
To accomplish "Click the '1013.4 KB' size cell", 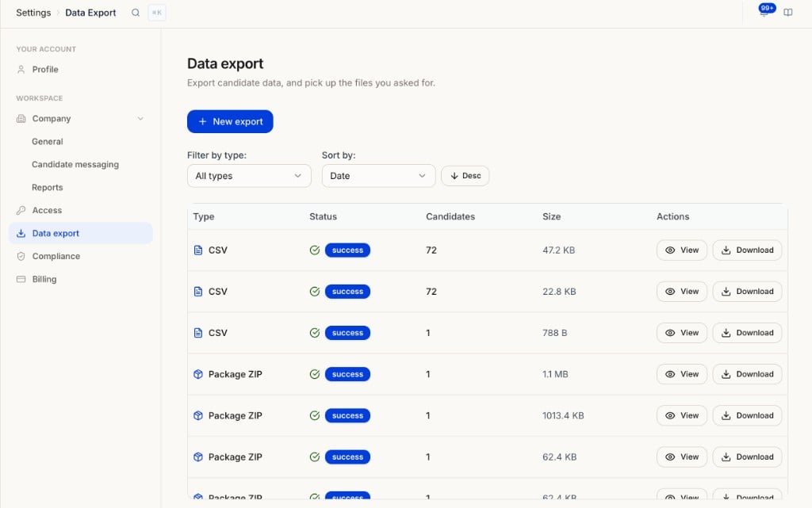I will click(x=563, y=416).
